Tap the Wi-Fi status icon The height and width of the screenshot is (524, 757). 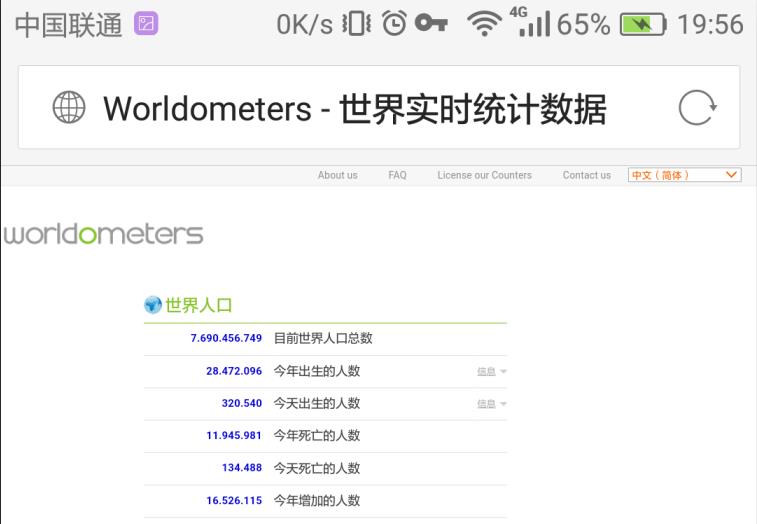click(x=484, y=24)
